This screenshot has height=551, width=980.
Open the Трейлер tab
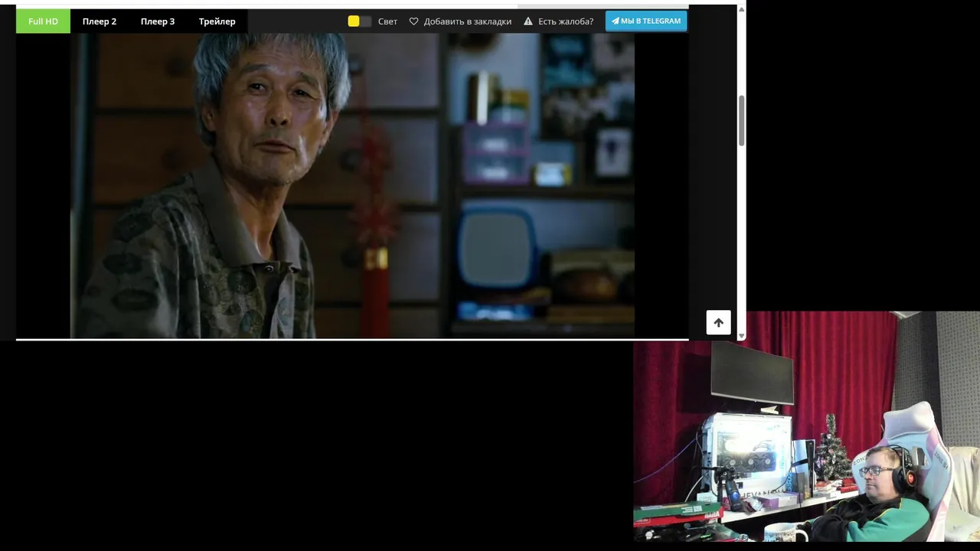coord(217,21)
